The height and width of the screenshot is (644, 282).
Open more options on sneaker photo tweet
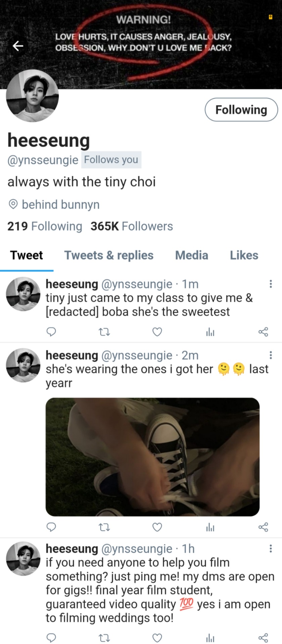click(x=271, y=355)
